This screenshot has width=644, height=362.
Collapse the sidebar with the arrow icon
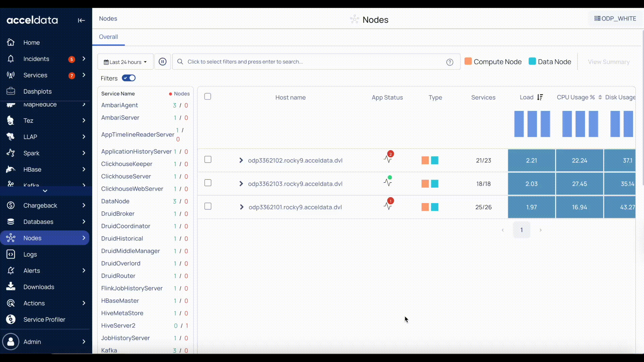[81, 20]
